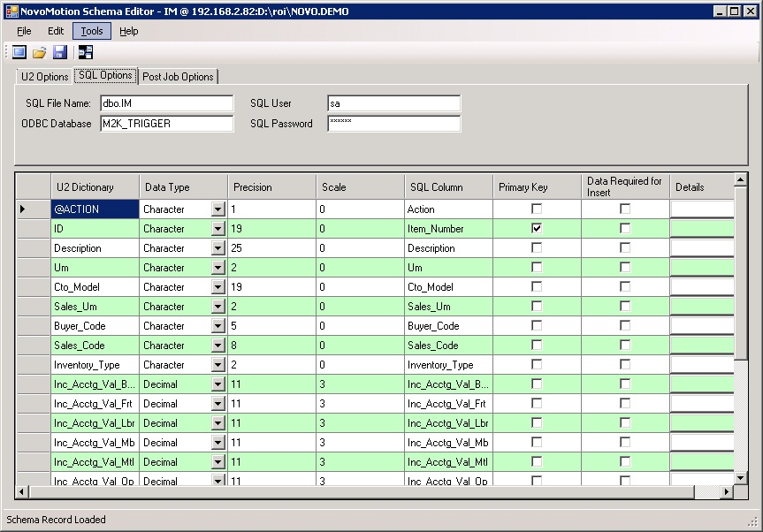Viewport: 763px width, 532px height.
Task: Click the Data Required for Insert column header
Action: [625, 187]
